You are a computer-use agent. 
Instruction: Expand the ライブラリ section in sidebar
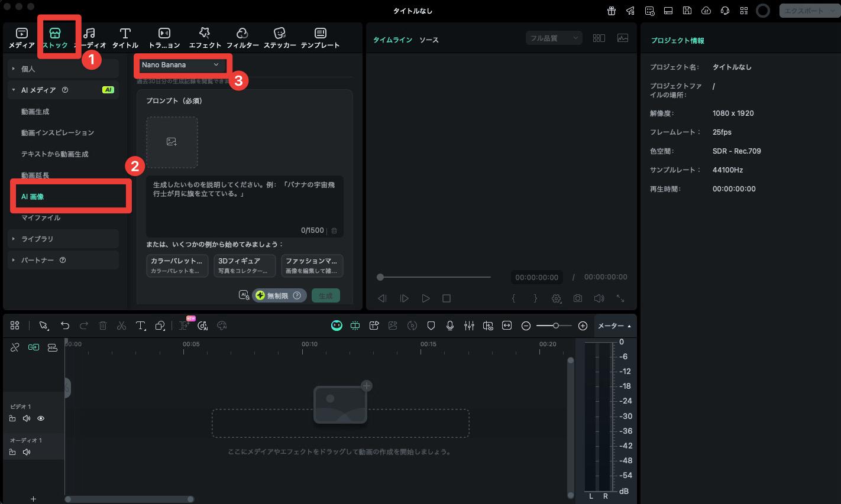pyautogui.click(x=37, y=239)
